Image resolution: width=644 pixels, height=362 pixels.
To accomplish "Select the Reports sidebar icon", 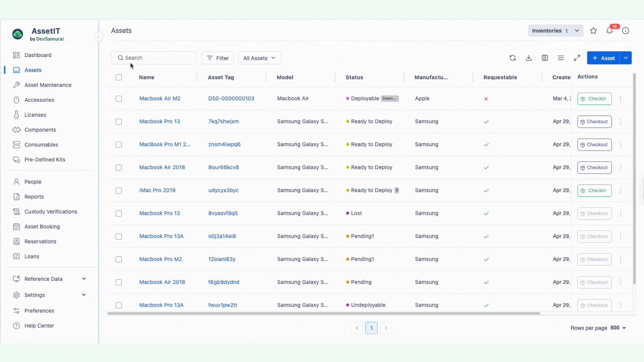I will [x=17, y=197].
